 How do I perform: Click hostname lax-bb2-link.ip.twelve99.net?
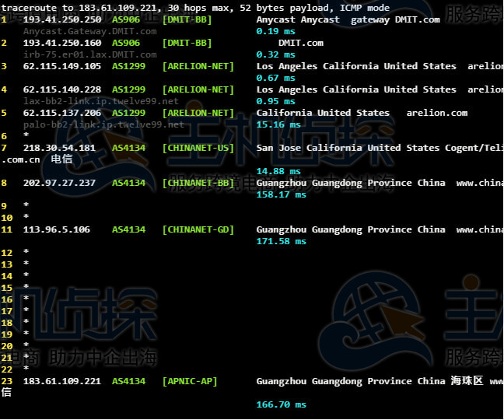101,101
